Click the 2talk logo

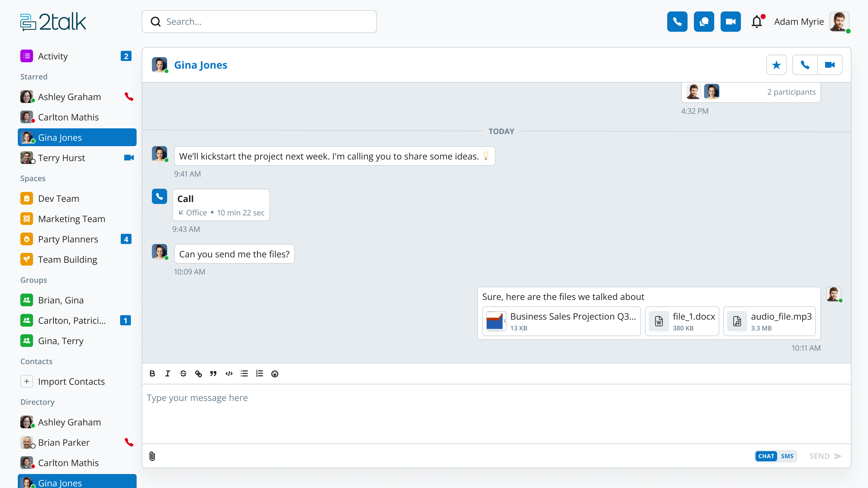point(53,22)
